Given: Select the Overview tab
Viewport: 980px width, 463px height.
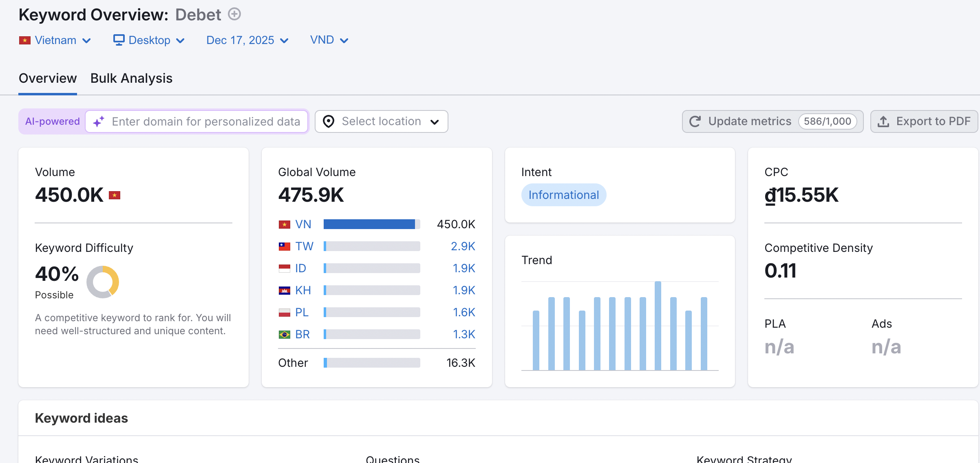Looking at the screenshot, I should coord(48,78).
